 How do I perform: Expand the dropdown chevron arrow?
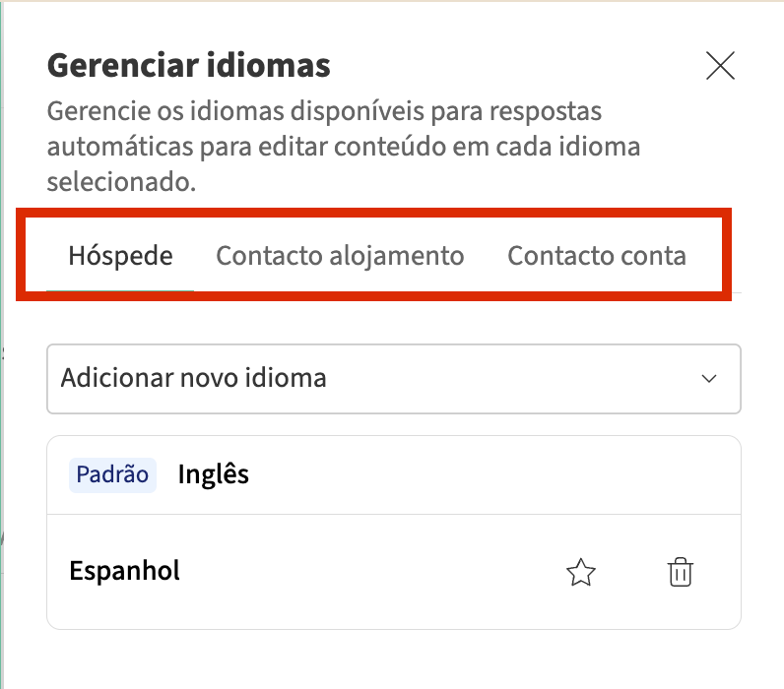(708, 379)
